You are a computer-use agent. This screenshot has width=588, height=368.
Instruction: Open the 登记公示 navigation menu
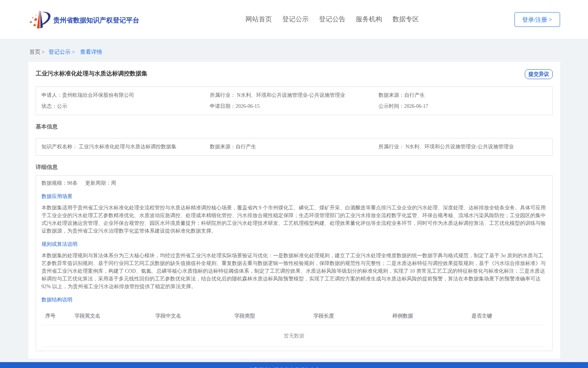coord(295,19)
